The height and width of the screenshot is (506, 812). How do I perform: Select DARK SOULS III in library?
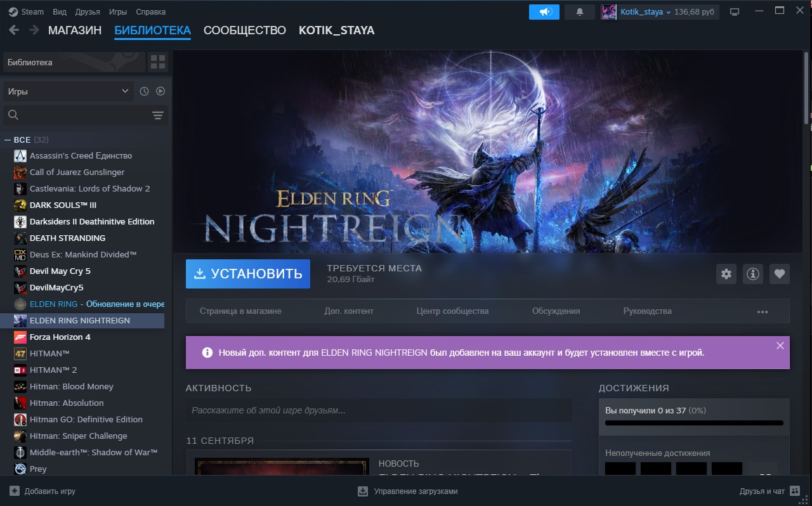pyautogui.click(x=63, y=205)
